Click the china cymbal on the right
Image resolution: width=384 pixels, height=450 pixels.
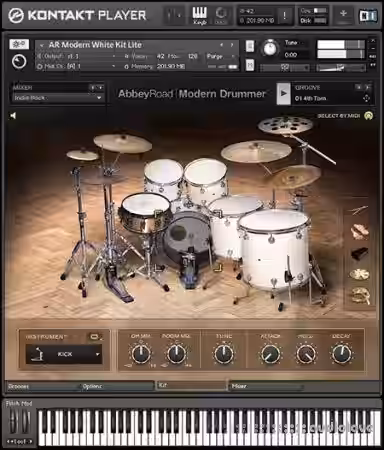point(295,177)
